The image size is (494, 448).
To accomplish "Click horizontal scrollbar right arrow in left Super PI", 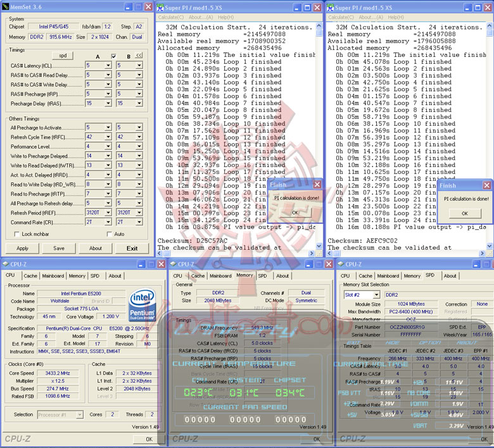I will pyautogui.click(x=312, y=253).
